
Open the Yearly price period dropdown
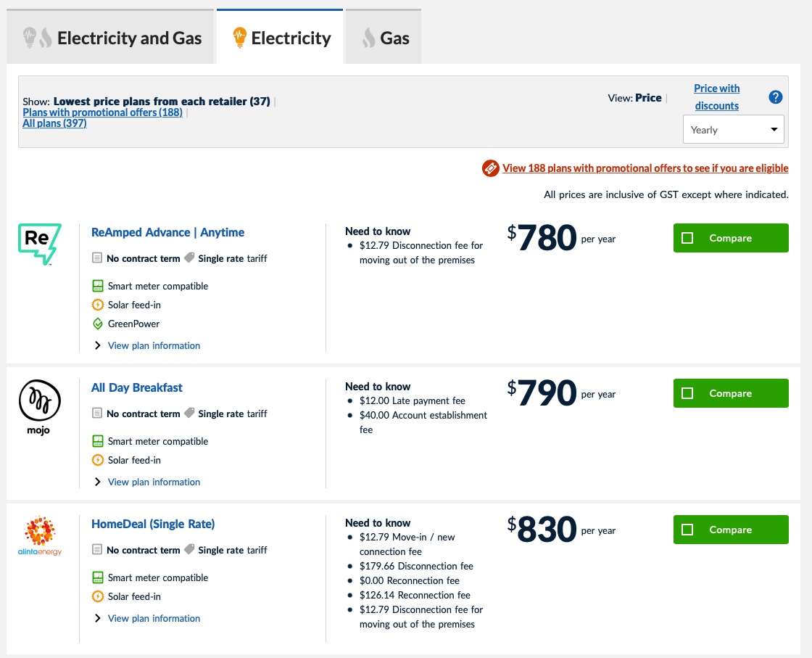[x=733, y=130]
